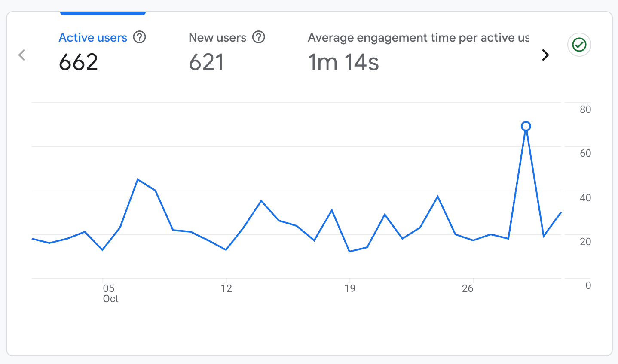618x364 pixels.
Task: Click the help icon beside New users
Action: point(258,37)
